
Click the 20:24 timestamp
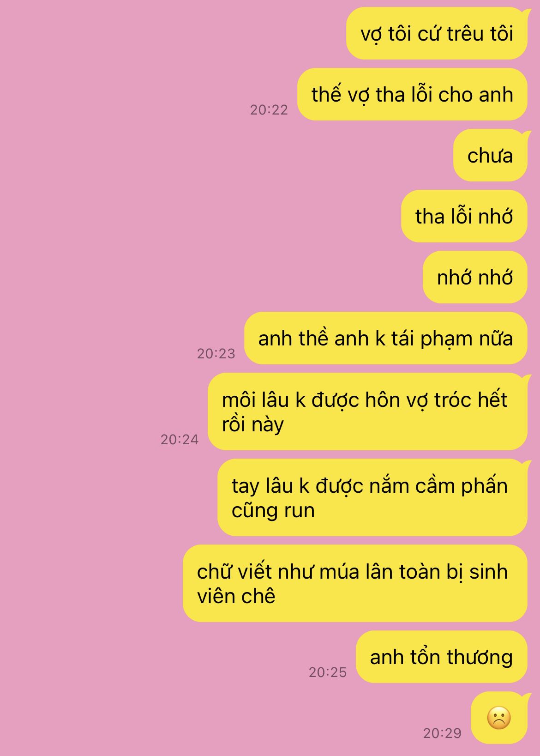coord(180,439)
